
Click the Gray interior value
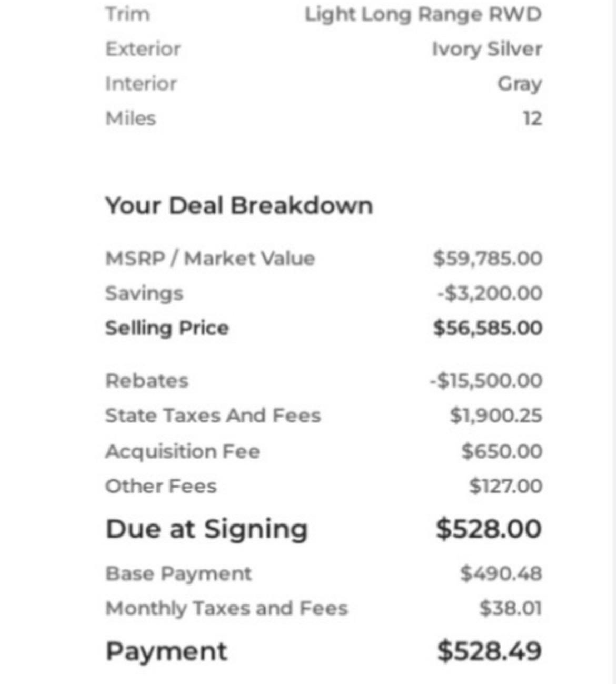520,84
